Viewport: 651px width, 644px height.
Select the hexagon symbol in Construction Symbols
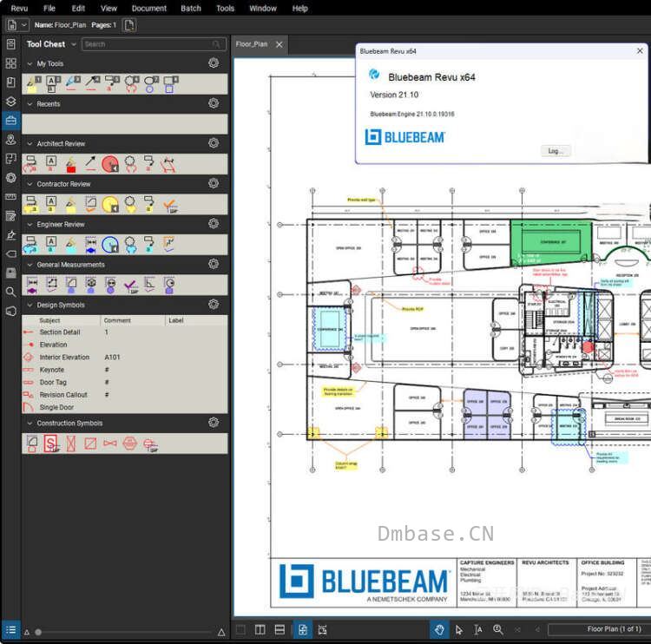(129, 443)
